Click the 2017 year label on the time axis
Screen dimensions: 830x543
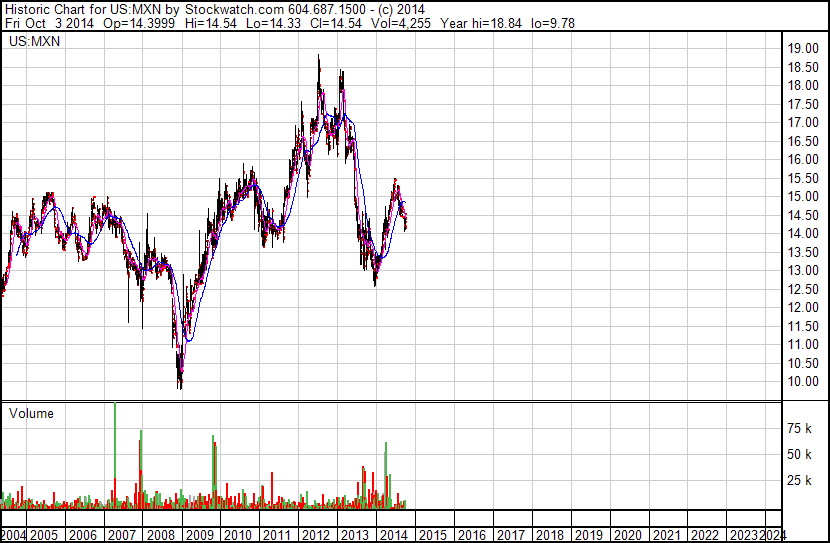coord(510,535)
